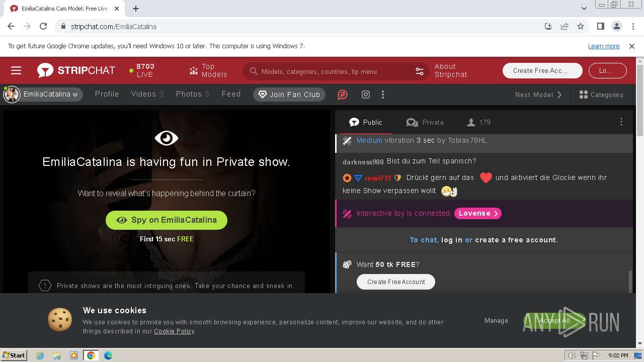644x362 pixels.
Task: Close the EmiliaCatalina browser tab
Action: point(117,9)
